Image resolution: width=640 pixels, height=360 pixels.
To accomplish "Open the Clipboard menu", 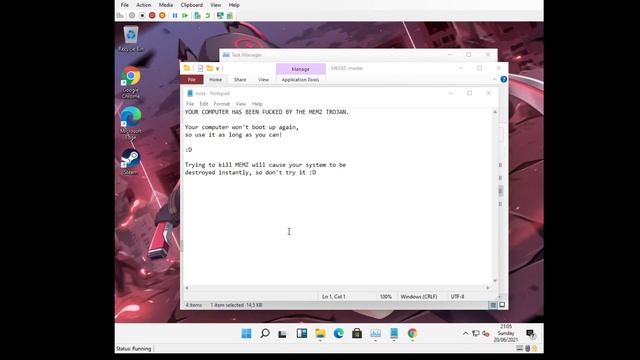I will 191,5.
